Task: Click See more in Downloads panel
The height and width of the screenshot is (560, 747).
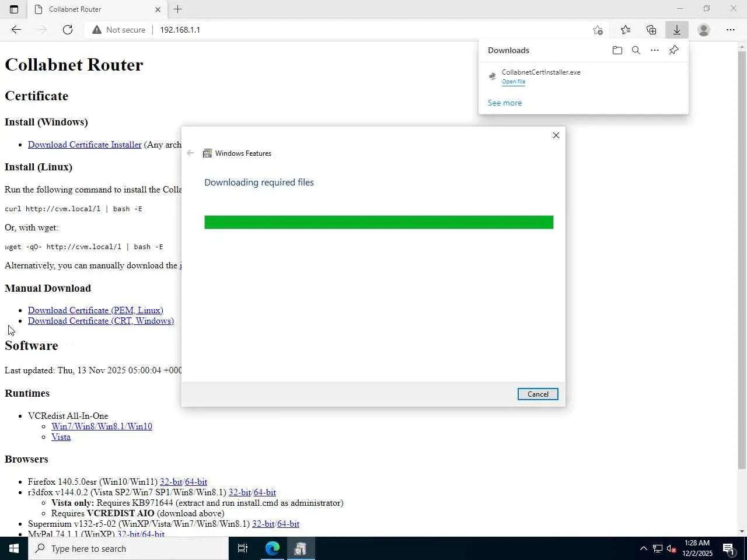Action: click(x=505, y=103)
